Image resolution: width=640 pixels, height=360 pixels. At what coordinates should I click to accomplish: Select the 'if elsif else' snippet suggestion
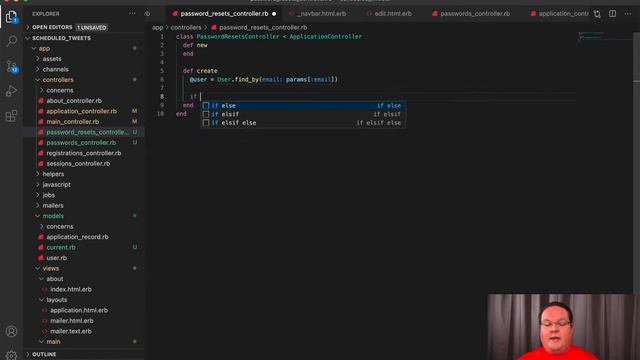pyautogui.click(x=303, y=123)
